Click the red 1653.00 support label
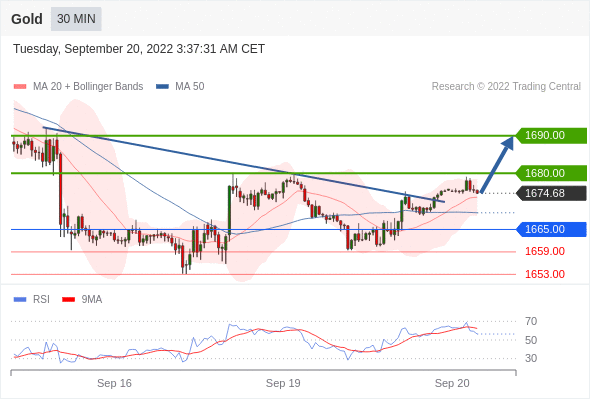590x400 pixels. point(545,274)
